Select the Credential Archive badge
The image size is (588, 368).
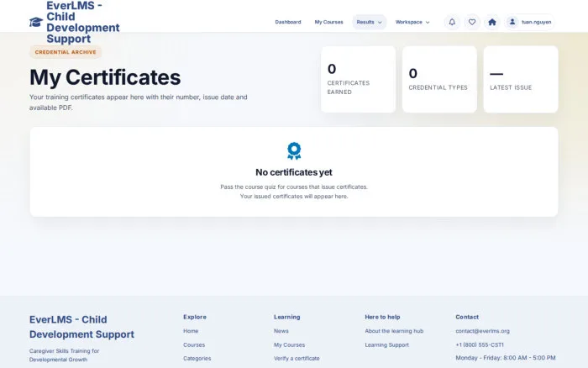[66, 52]
